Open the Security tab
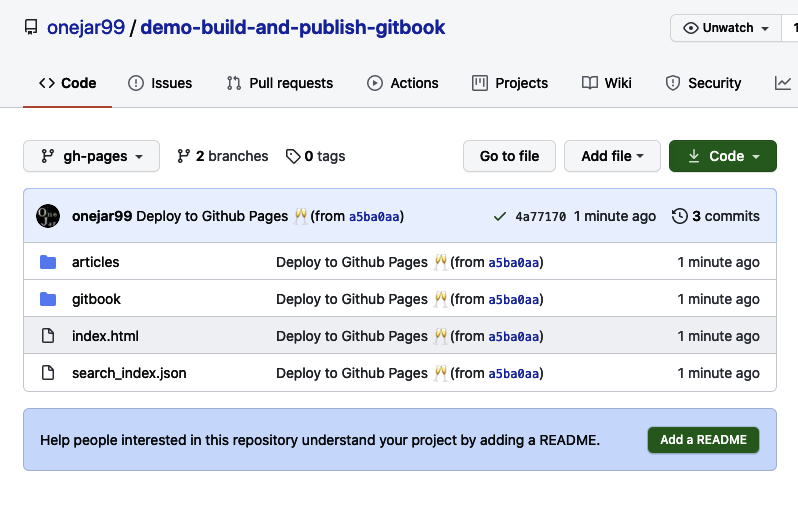The height and width of the screenshot is (516, 798). click(x=703, y=83)
